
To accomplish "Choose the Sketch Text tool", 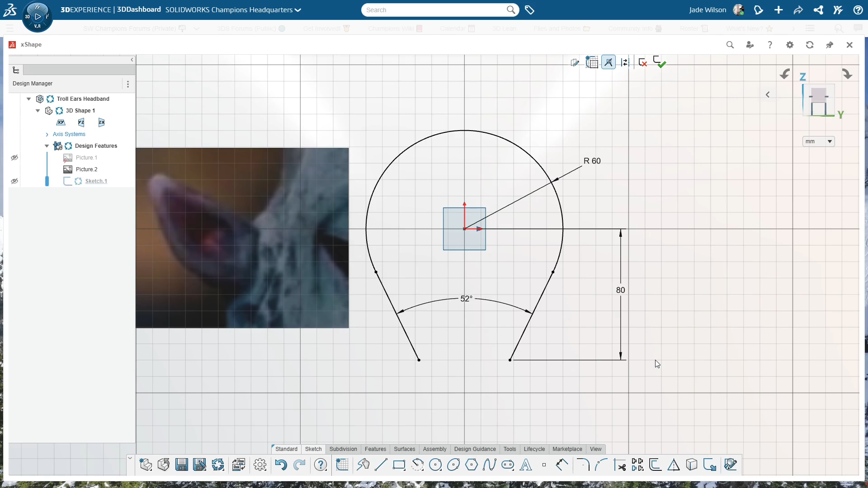I will tap(526, 465).
